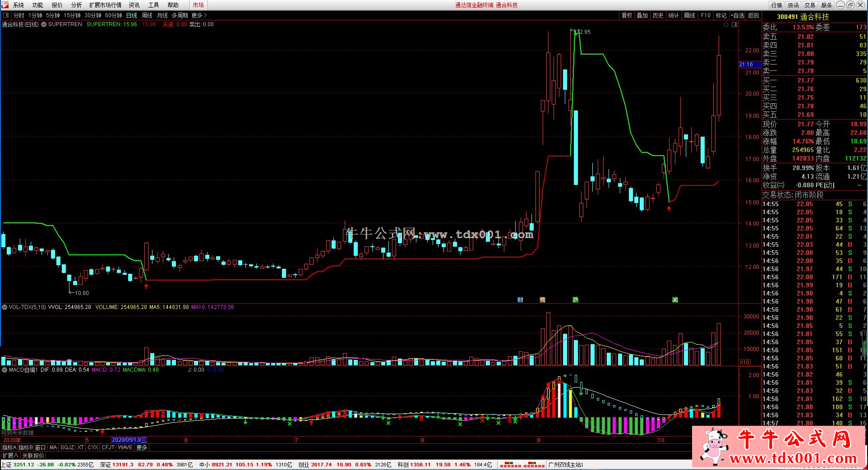868x470 pixels.
Task: Open the 报价 menu
Action: (57, 5)
